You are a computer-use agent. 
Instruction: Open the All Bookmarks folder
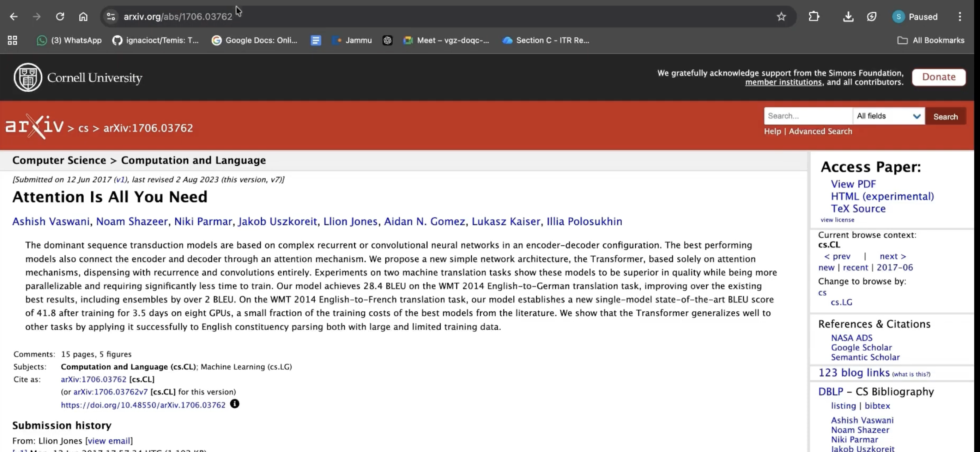pyautogui.click(x=931, y=40)
